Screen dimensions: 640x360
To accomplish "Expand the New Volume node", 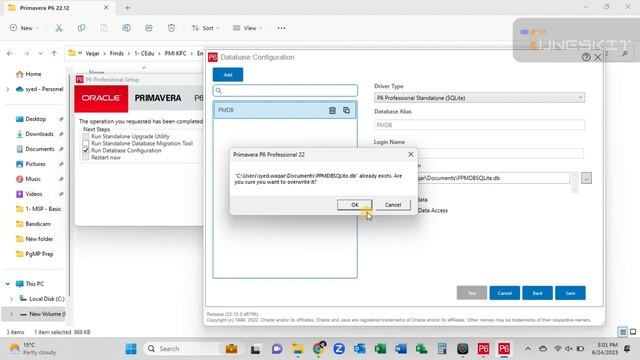I will tap(11, 314).
